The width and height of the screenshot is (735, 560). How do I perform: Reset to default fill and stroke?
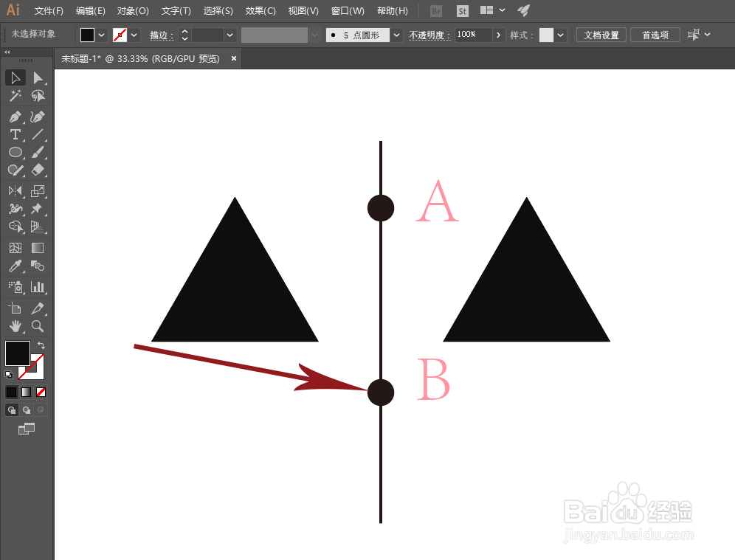8,374
